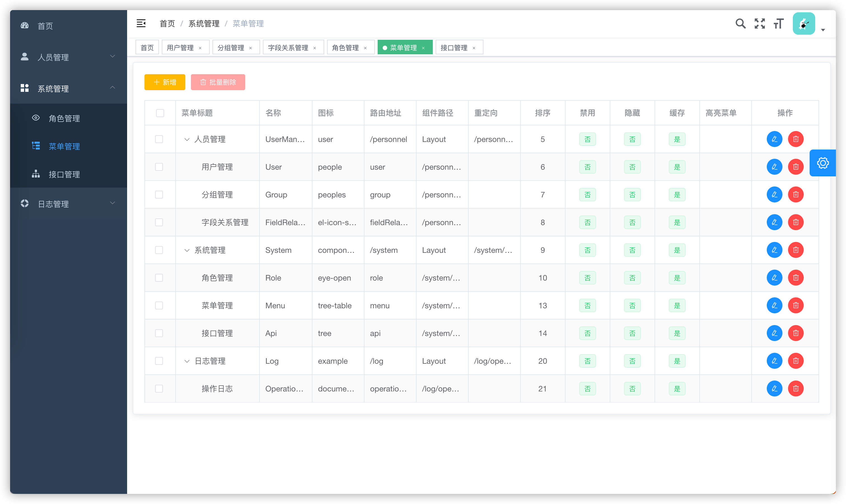Viewport: 846px width, 504px height.
Task: Open the header search icon
Action: click(740, 24)
